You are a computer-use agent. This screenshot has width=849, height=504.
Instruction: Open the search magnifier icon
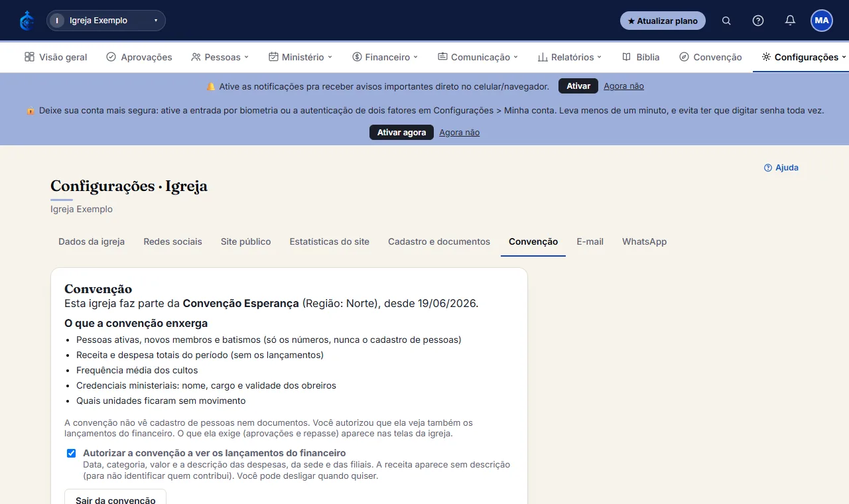tap(726, 21)
